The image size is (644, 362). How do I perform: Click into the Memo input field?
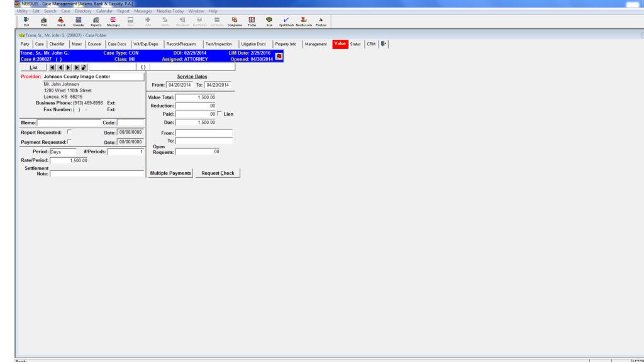[69, 123]
